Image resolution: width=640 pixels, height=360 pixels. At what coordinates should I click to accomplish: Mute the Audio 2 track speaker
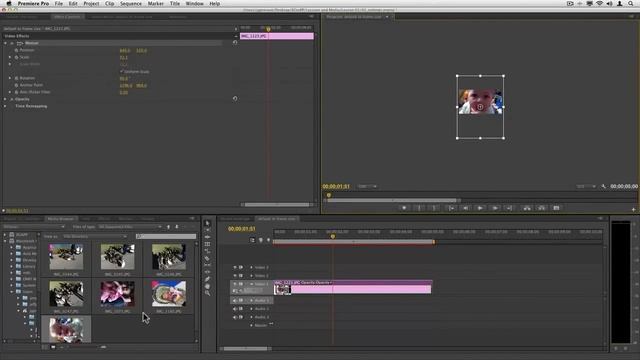pyautogui.click(x=235, y=309)
